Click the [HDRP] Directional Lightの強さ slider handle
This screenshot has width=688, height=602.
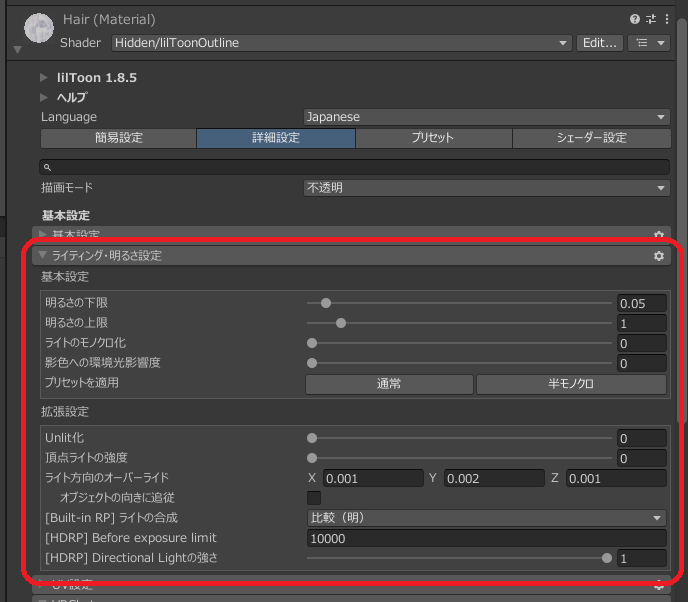click(607, 558)
